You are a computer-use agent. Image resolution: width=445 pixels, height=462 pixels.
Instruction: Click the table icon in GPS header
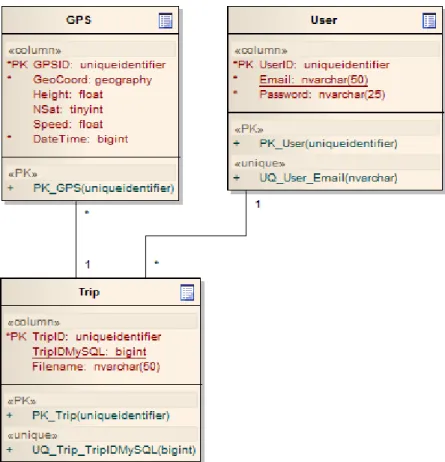(166, 21)
